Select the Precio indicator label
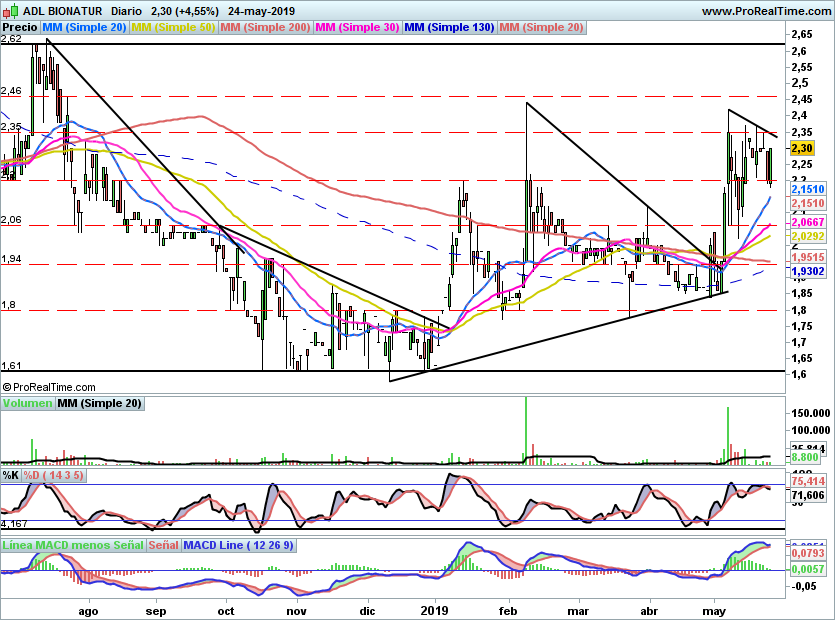The image size is (835, 620). (x=20, y=27)
